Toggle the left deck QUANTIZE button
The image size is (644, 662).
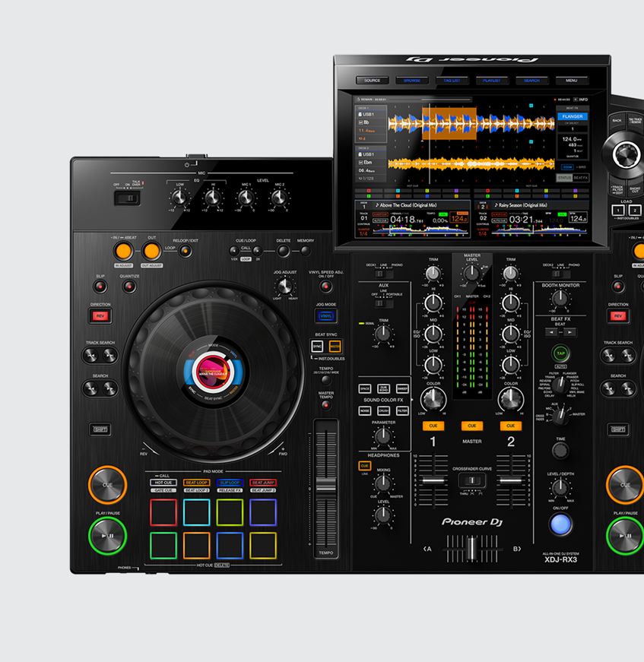[x=129, y=287]
